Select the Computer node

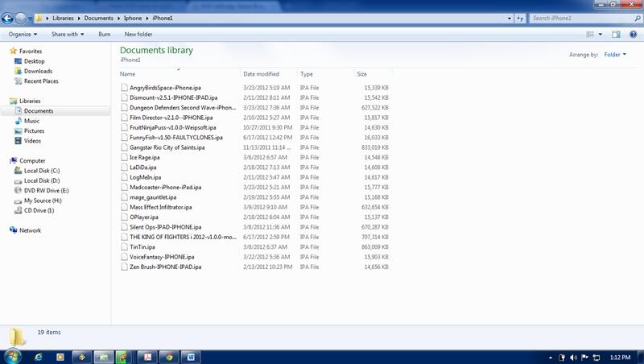point(27,160)
